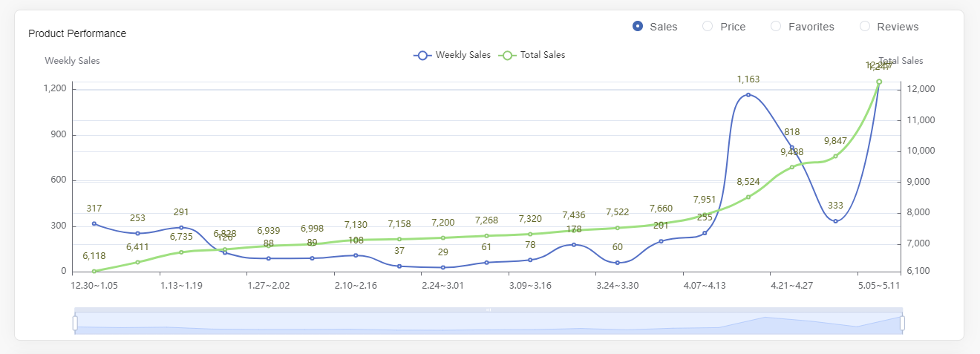The width and height of the screenshot is (980, 354).
Task: Toggle the Total Sales legend series
Action: [x=534, y=55]
